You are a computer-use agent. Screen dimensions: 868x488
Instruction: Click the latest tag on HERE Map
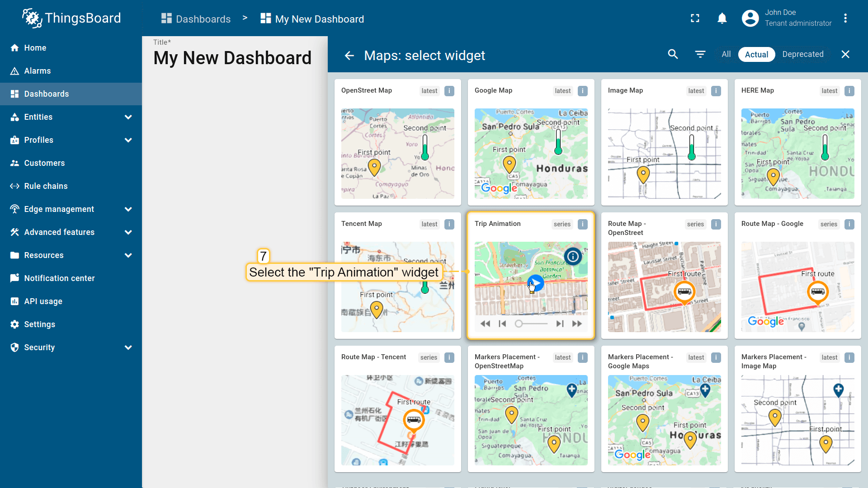coord(830,91)
